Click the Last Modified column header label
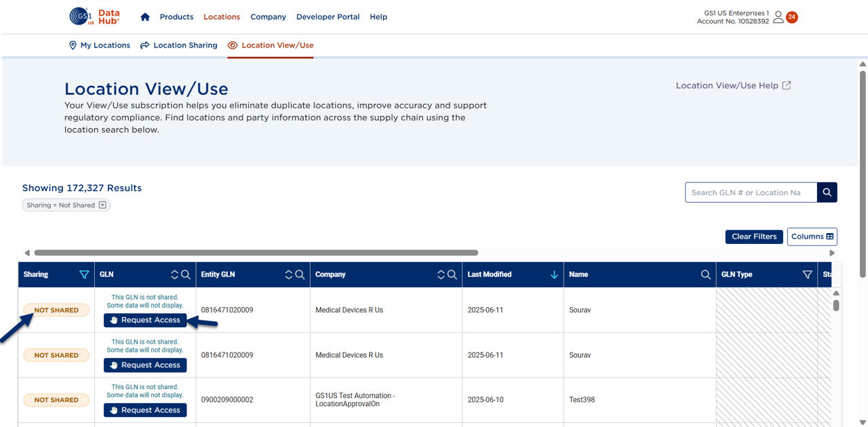The width and height of the screenshot is (868, 427). pos(490,274)
